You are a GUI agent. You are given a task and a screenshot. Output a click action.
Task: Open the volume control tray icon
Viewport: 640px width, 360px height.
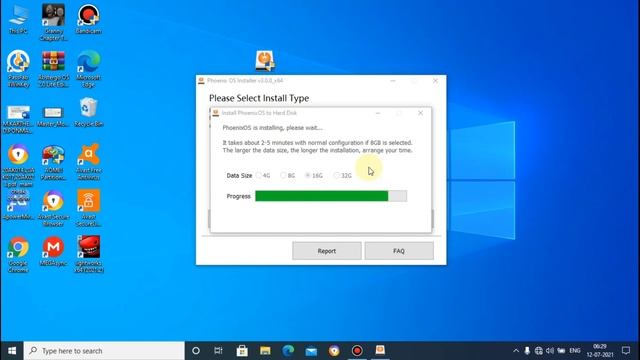[x=550, y=351]
